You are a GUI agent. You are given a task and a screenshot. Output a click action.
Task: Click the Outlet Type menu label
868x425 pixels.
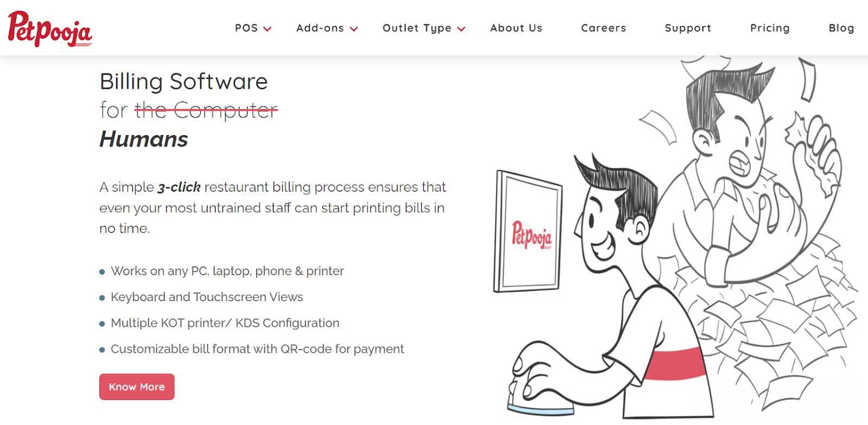417,28
